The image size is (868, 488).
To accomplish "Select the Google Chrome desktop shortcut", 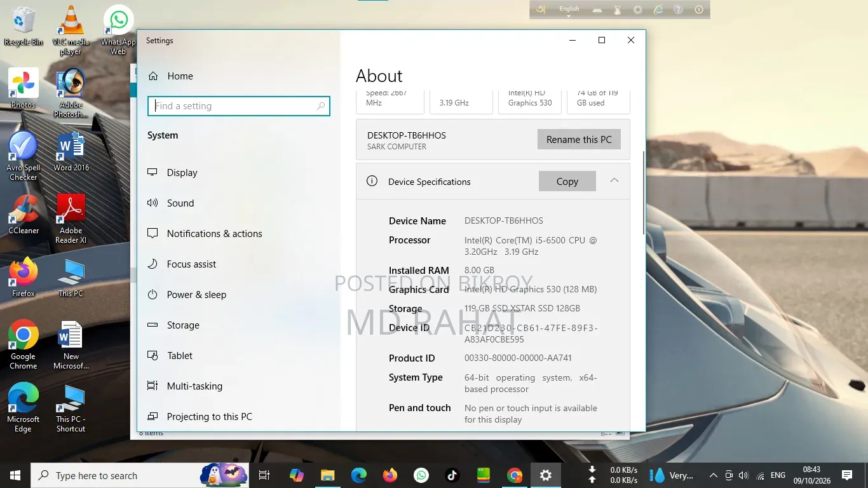I will coord(24,345).
